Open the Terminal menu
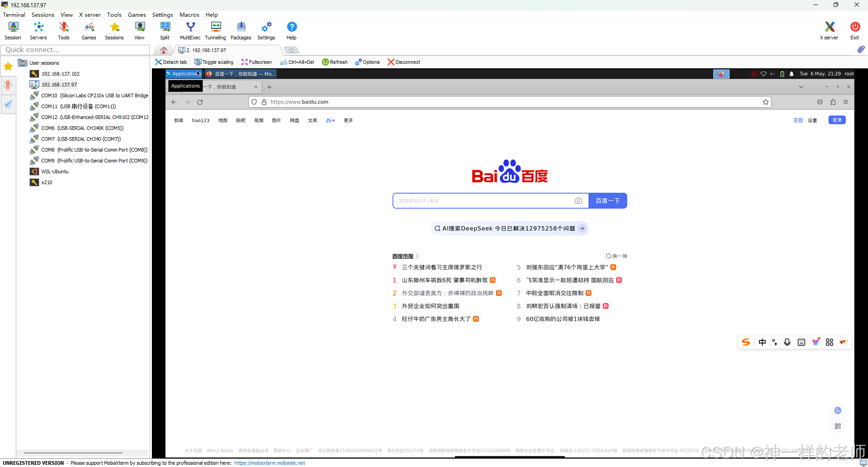868x467 pixels. pyautogui.click(x=14, y=15)
